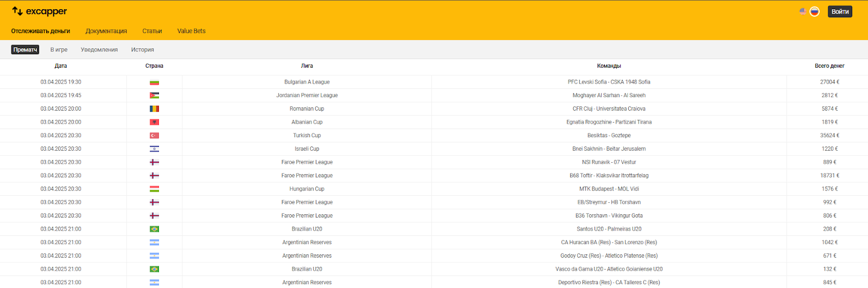The height and width of the screenshot is (288, 868).
Task: Open Deportivo Riestra (Res) - CA Talleres match
Action: click(x=609, y=283)
